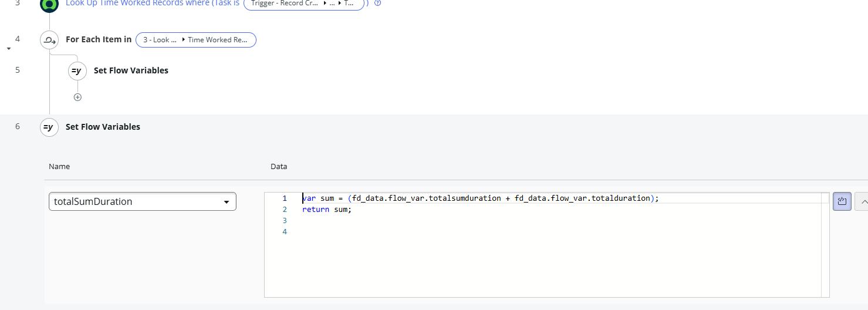Click Set Flow Variables icon in step 5
Viewport: 868px width, 310px height.
[77, 70]
